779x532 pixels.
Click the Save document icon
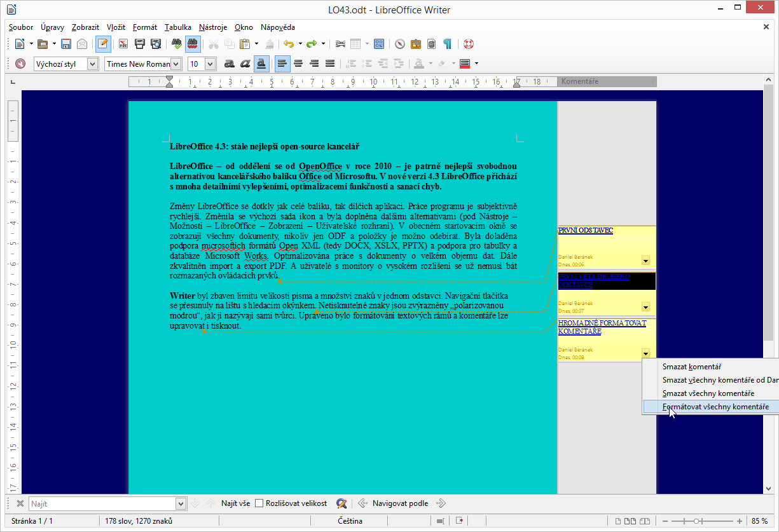click(67, 44)
